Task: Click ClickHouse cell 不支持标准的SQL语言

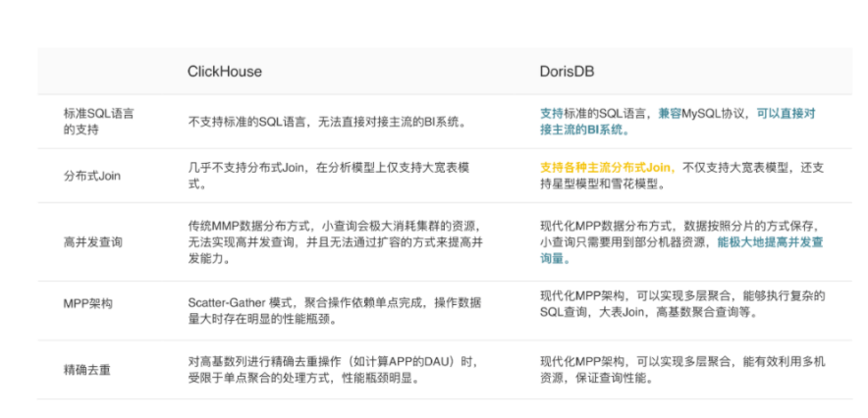Action: click(327, 123)
